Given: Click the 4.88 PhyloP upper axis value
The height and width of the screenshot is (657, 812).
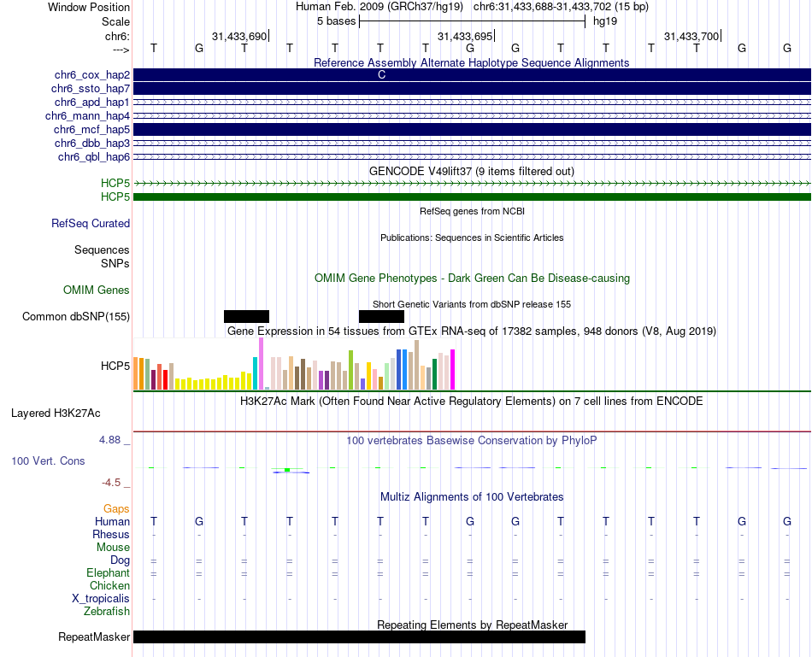Looking at the screenshot, I should (x=109, y=440).
